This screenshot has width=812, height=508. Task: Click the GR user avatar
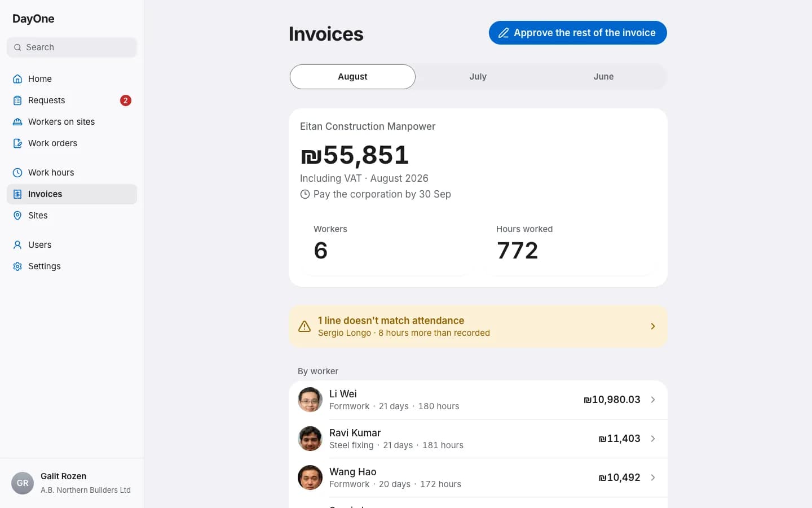pos(23,483)
